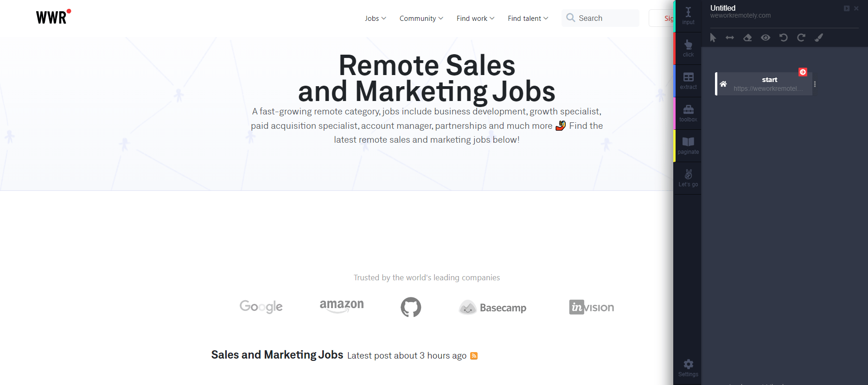Activate the pointer selection tool
This screenshot has height=385, width=868.
point(713,38)
